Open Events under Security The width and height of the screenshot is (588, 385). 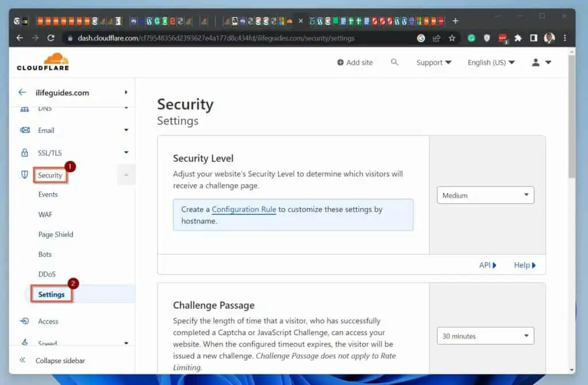click(48, 194)
